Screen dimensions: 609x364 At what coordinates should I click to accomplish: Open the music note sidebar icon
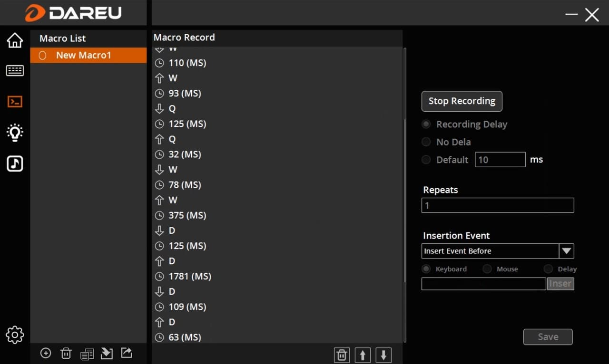click(x=15, y=163)
